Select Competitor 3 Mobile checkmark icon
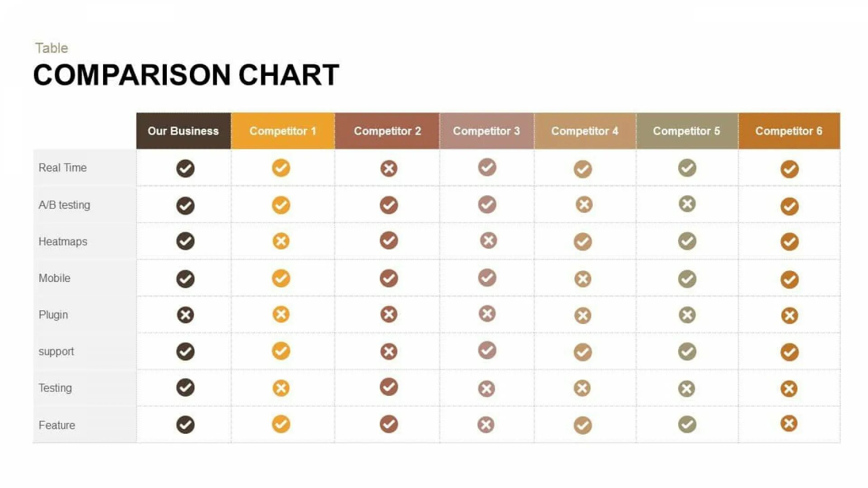The height and width of the screenshot is (488, 868). [487, 277]
